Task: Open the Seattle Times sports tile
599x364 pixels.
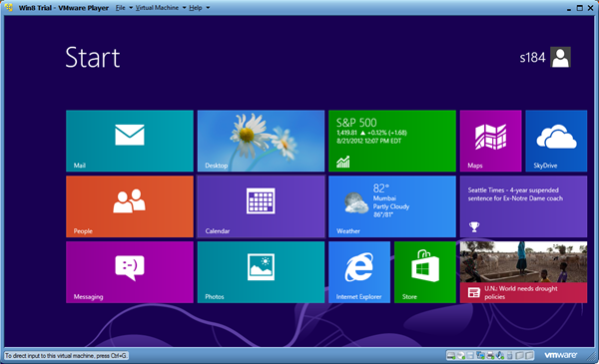Action: pyautogui.click(x=523, y=206)
